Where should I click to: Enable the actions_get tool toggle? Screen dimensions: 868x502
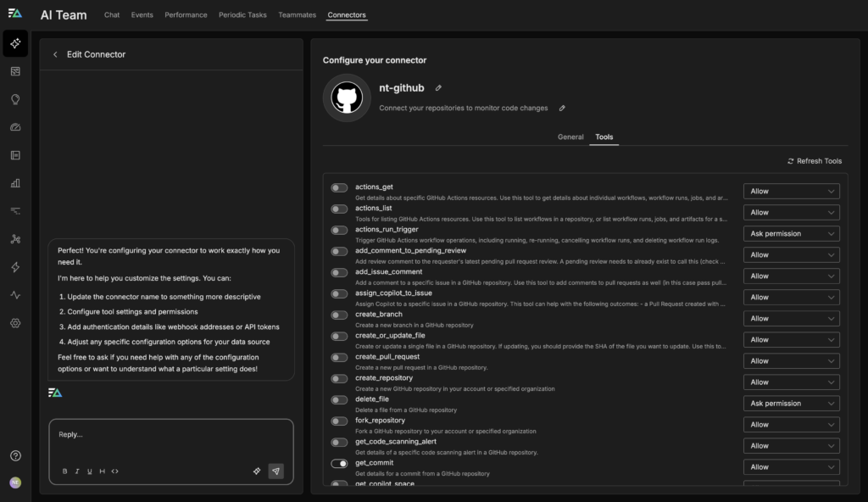tap(339, 187)
